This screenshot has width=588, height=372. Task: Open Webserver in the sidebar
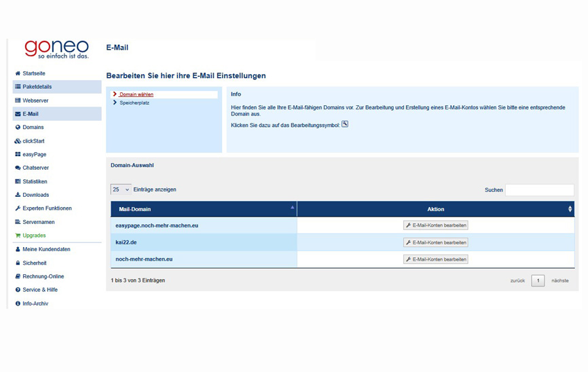pyautogui.click(x=35, y=100)
